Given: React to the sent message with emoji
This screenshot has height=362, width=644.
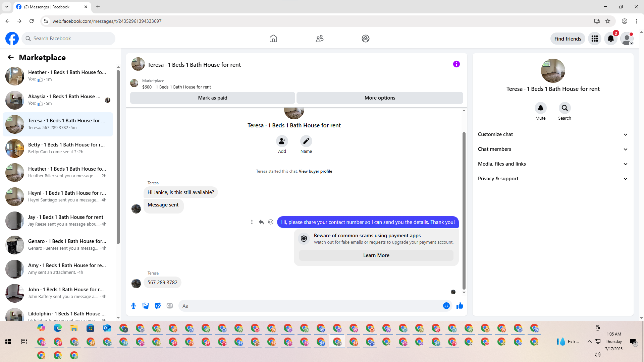Looking at the screenshot, I should pos(271,222).
